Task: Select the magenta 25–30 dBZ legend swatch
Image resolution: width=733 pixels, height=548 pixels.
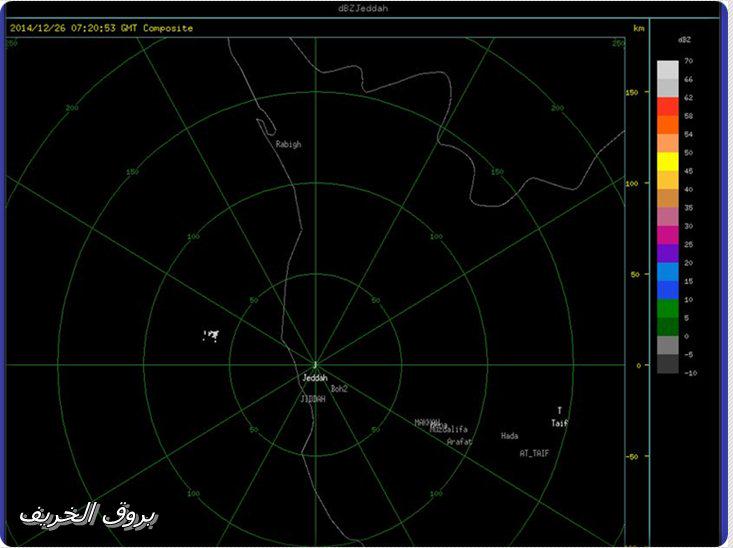Action: coord(668,235)
